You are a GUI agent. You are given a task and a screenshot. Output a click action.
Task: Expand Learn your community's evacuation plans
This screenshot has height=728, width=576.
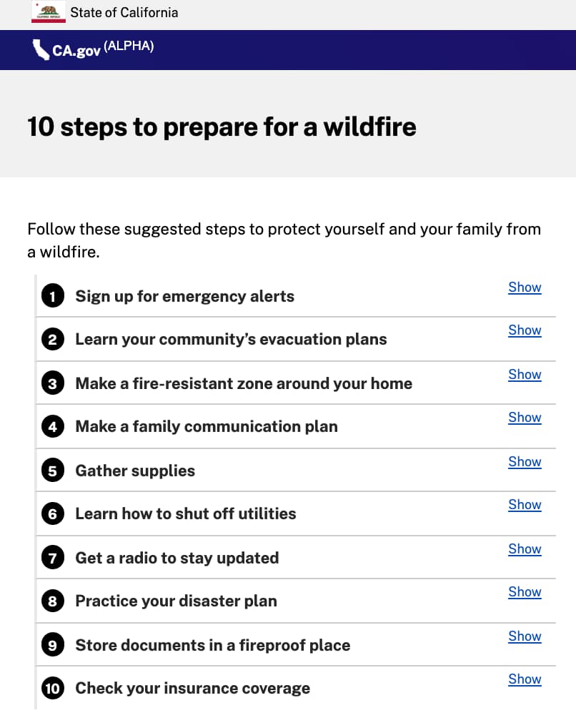525,330
